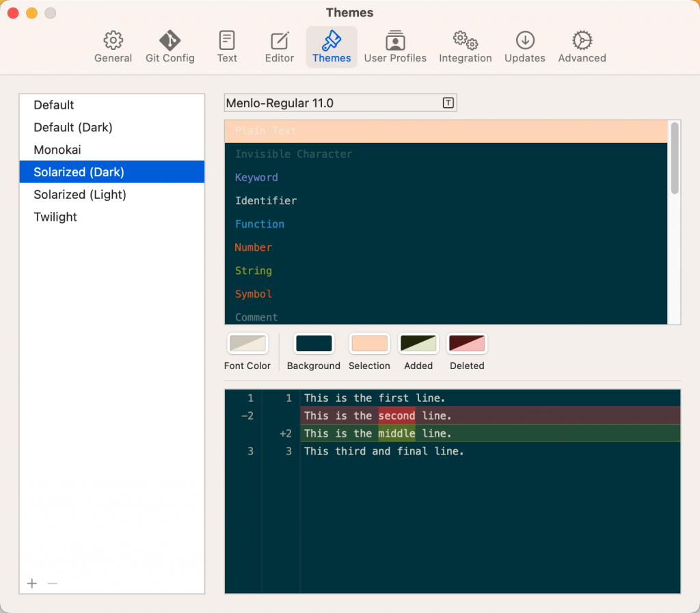Add a new theme with the plus button

(x=31, y=584)
